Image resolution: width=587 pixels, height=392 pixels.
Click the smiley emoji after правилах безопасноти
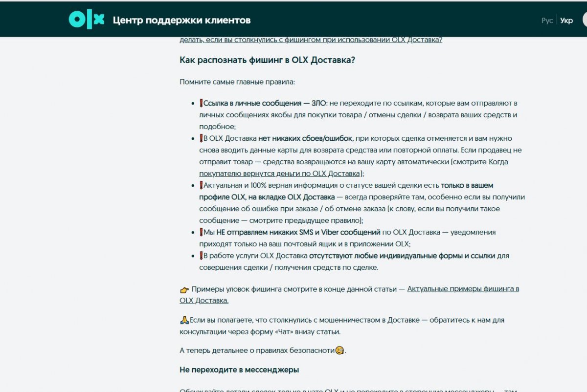[339, 350]
